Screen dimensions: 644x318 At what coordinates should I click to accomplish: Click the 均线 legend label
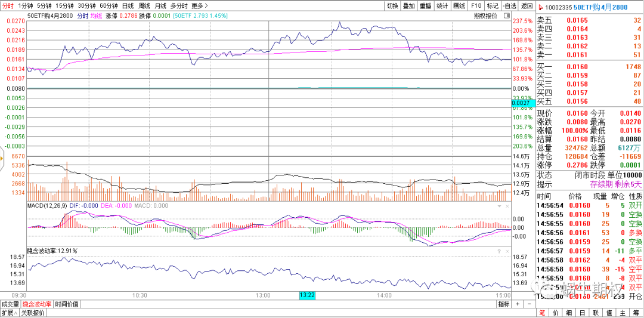pyautogui.click(x=95, y=16)
